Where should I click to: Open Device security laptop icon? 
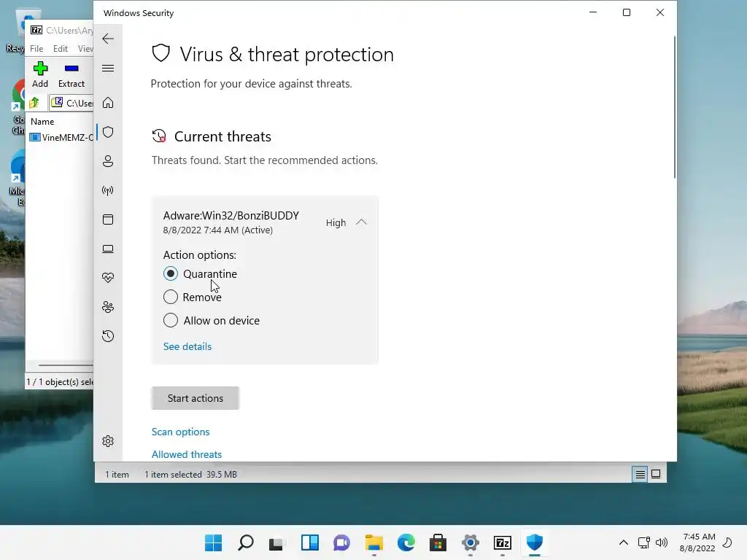(x=108, y=249)
